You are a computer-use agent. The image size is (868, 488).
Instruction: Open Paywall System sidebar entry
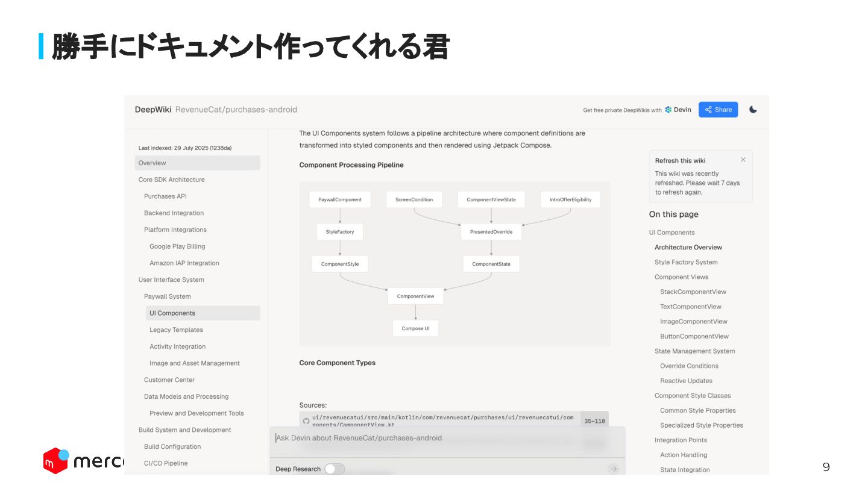tap(167, 296)
